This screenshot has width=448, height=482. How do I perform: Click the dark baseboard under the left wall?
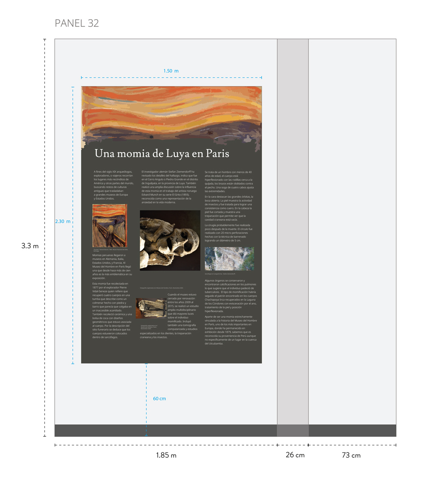(165, 430)
